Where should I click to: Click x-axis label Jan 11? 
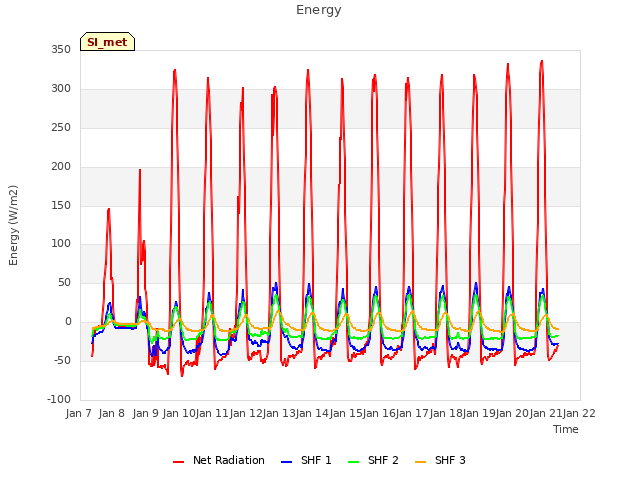pyautogui.click(x=212, y=413)
